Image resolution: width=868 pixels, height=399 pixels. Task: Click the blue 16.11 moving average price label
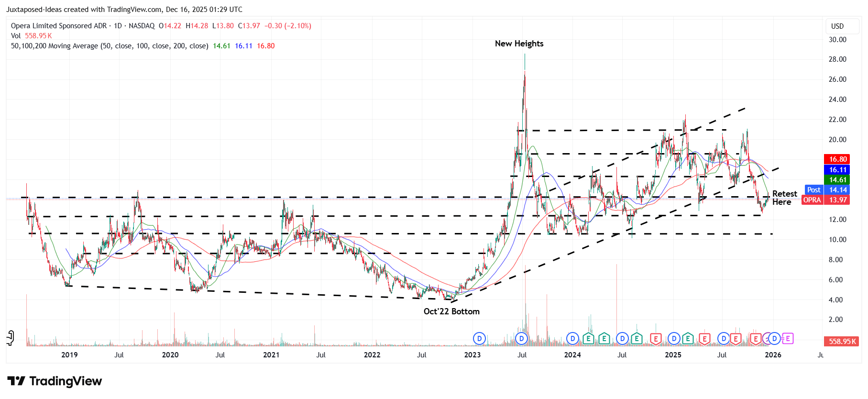837,170
